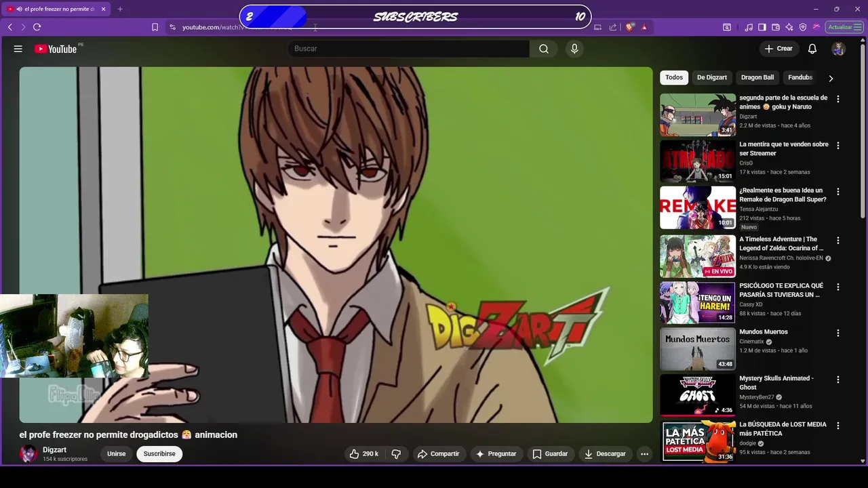Select the 'Fandubs' filter chip
The width and height of the screenshot is (868, 488).
800,77
